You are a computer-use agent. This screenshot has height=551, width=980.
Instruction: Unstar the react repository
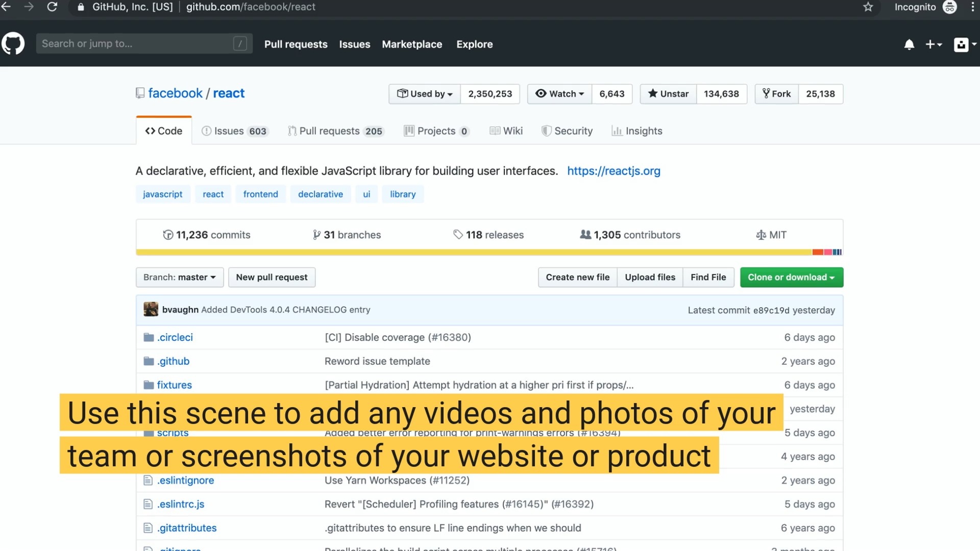[x=668, y=94]
